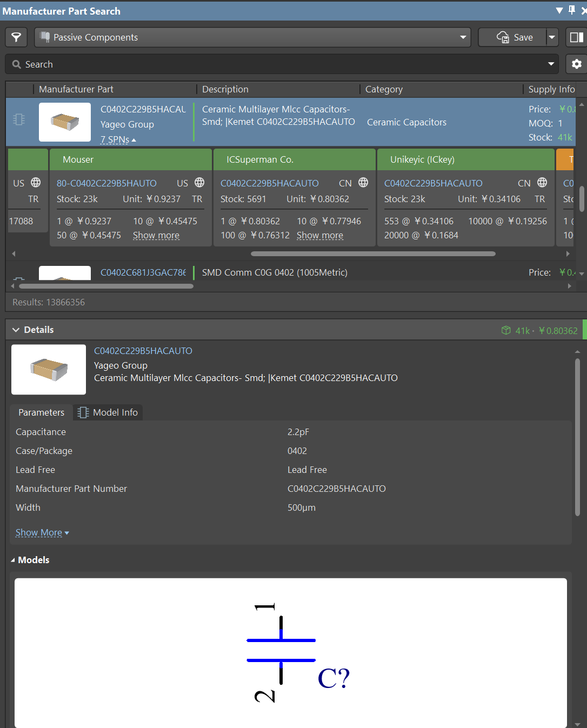Screen dimensions: 587x728
Task: Click the results list horizontal scrollbar
Action: point(106,286)
